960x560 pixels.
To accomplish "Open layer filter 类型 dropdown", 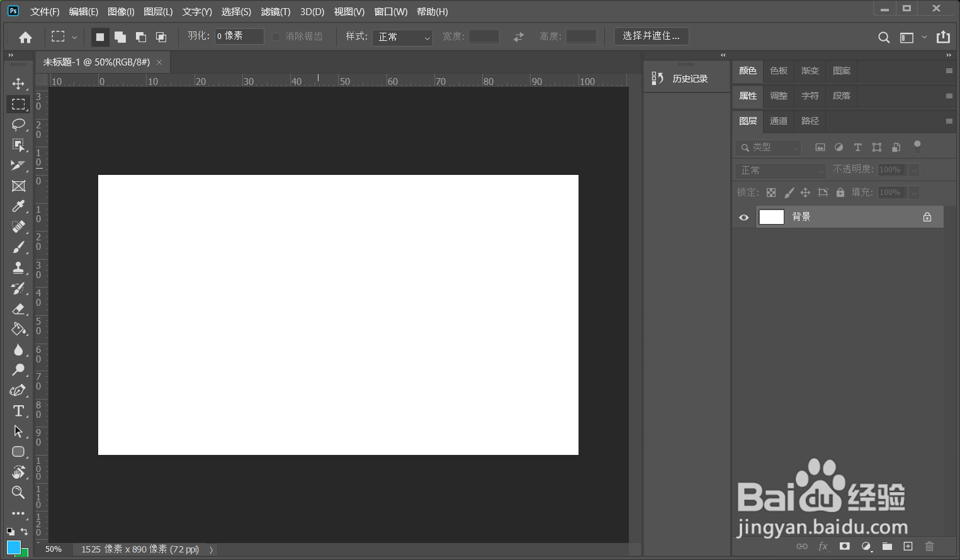I will point(768,147).
